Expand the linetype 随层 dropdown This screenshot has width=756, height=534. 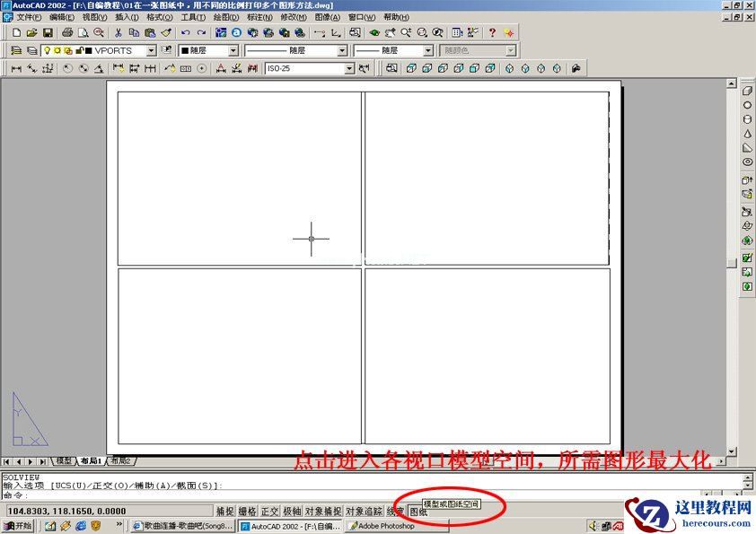342,50
